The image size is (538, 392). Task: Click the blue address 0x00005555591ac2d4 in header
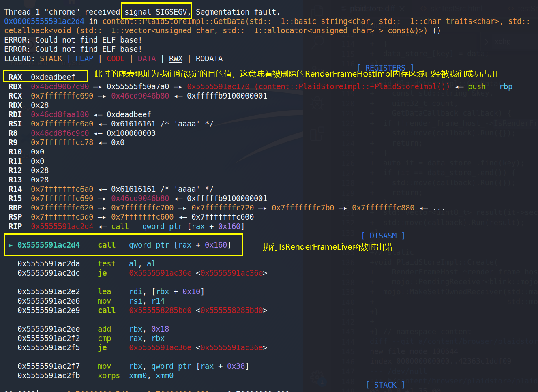click(x=44, y=21)
